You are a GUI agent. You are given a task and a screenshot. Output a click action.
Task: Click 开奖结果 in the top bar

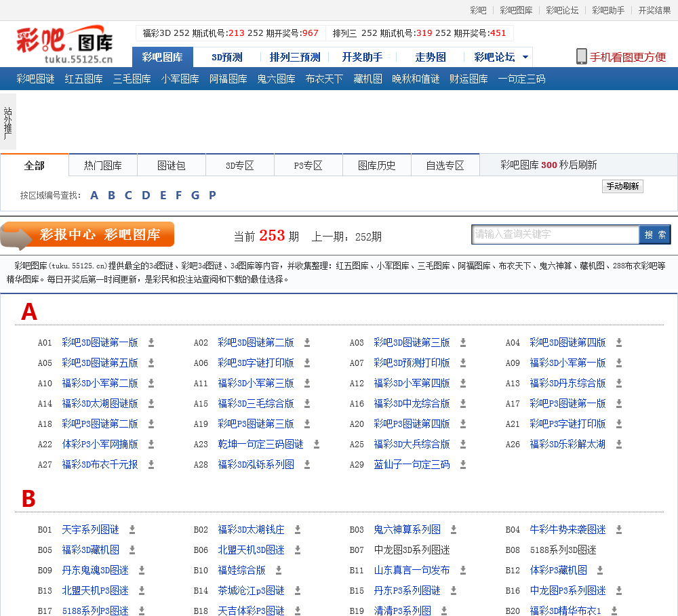655,10
